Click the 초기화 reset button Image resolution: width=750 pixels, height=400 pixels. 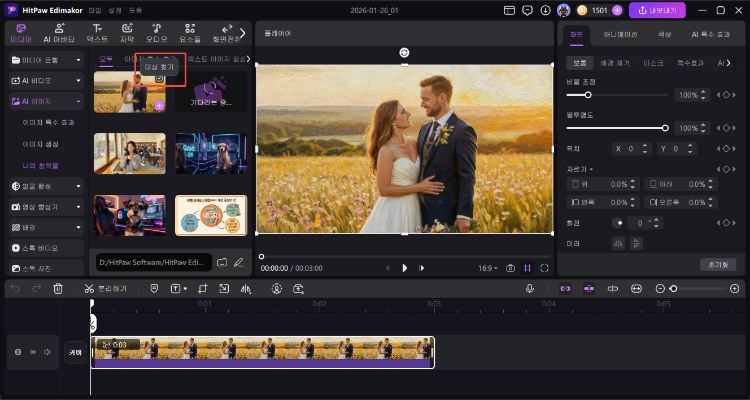717,264
